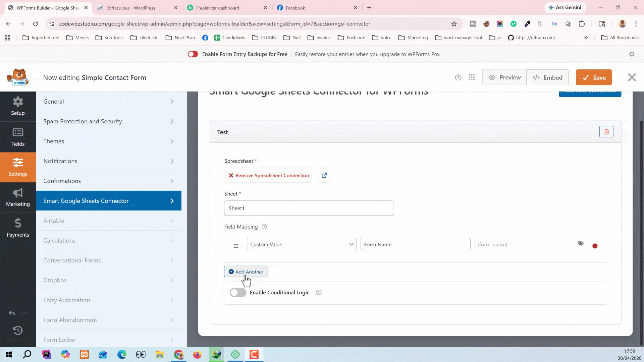Show more bookmarks chevron

pos(586,38)
